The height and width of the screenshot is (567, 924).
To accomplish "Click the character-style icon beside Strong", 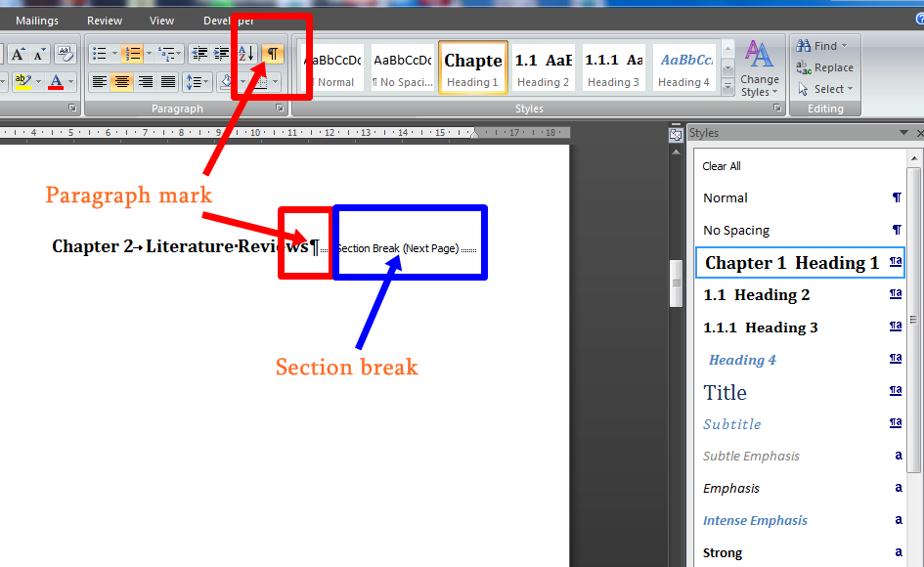I will 898,551.
